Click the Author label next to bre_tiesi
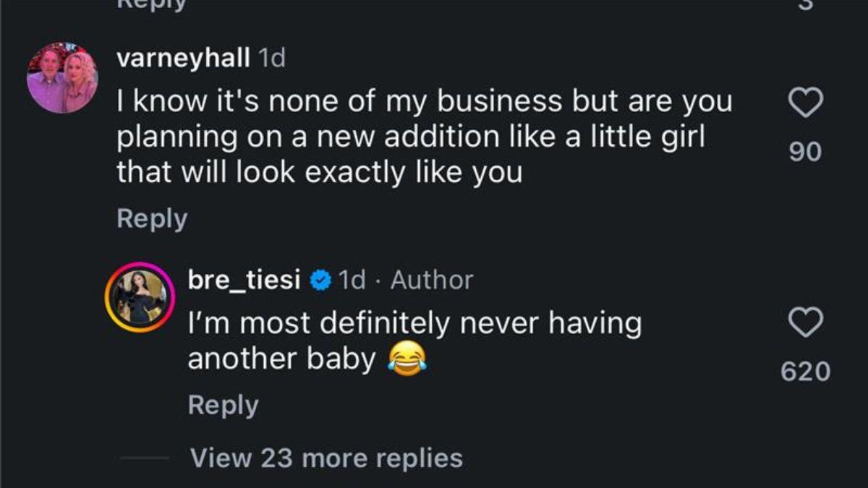The width and height of the screenshot is (868, 488). click(x=431, y=280)
